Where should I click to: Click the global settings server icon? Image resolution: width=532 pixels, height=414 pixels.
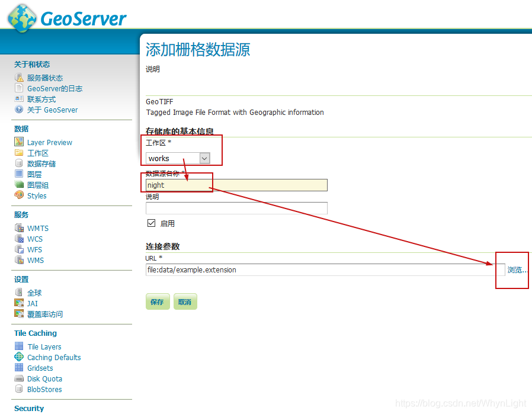click(19, 292)
